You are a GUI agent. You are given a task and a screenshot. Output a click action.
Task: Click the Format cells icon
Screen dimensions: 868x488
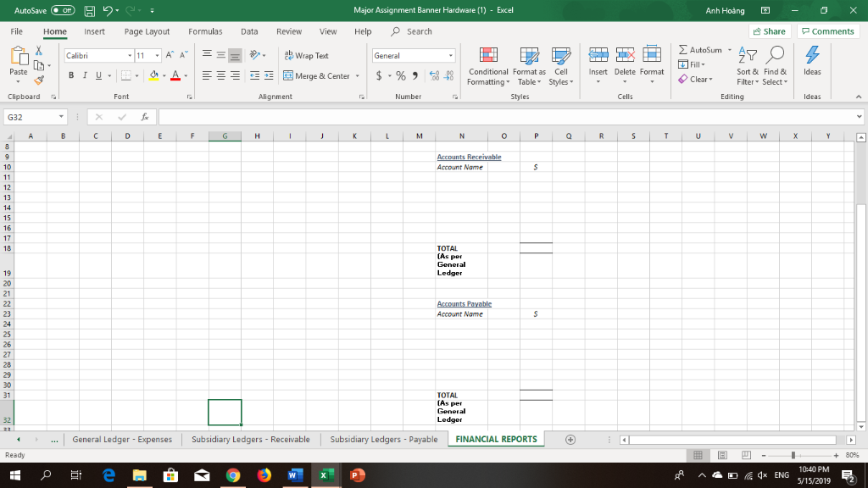click(652, 55)
